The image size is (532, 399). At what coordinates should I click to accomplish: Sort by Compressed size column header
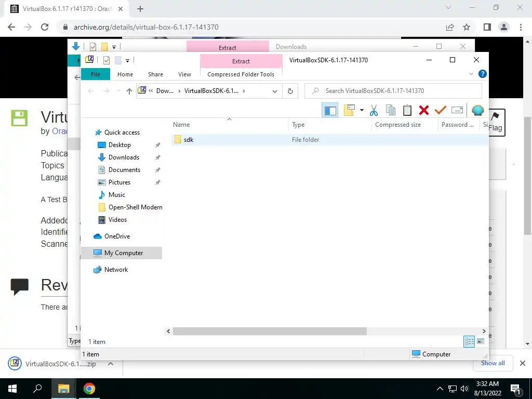[x=405, y=125]
